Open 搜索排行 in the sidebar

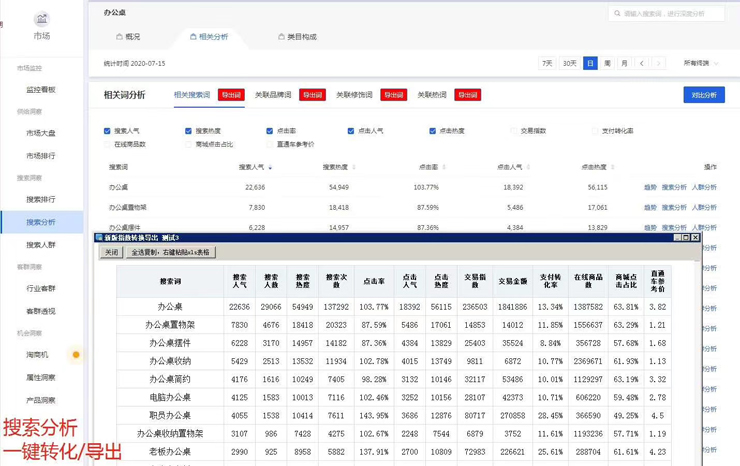(x=41, y=199)
